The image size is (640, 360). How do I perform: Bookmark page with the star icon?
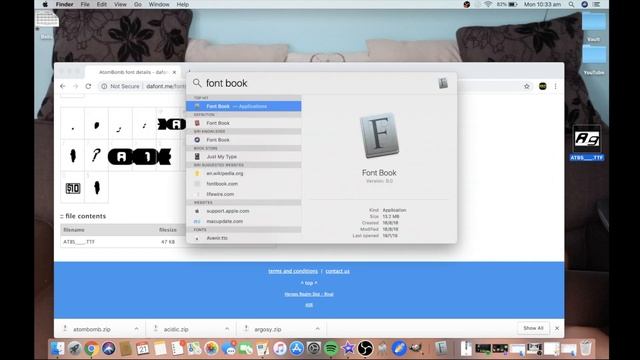[527, 86]
